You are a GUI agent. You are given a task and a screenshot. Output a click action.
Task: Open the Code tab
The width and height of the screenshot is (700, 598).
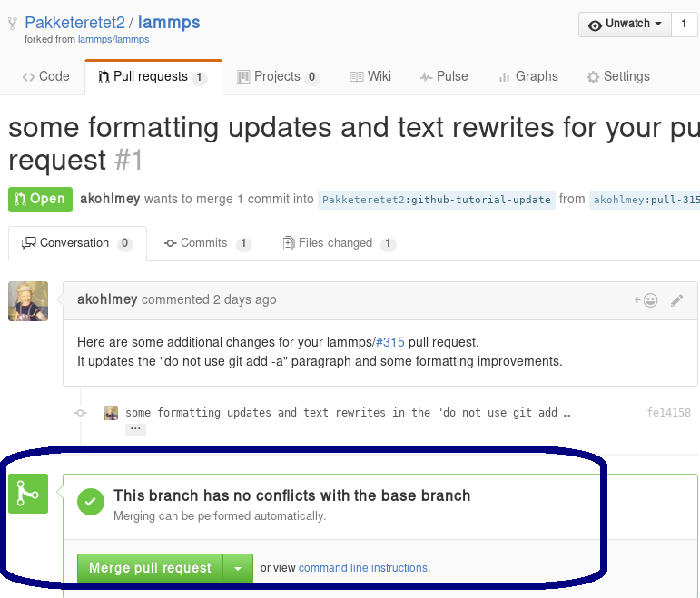(x=46, y=76)
